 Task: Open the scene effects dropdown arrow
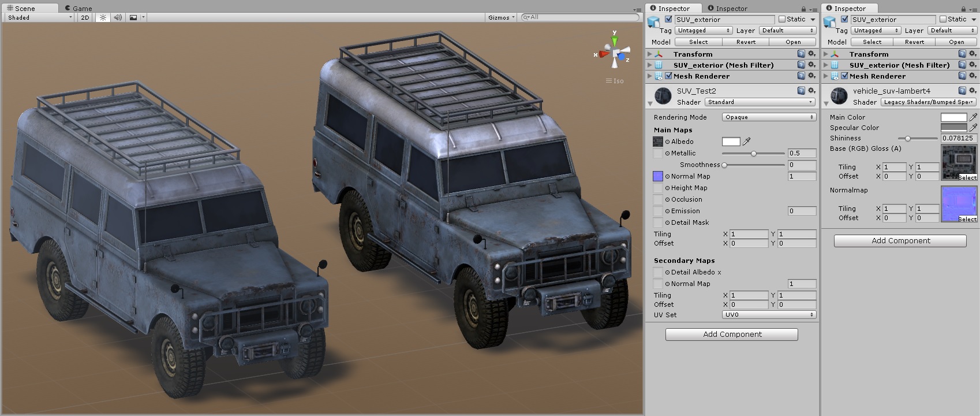[x=143, y=17]
